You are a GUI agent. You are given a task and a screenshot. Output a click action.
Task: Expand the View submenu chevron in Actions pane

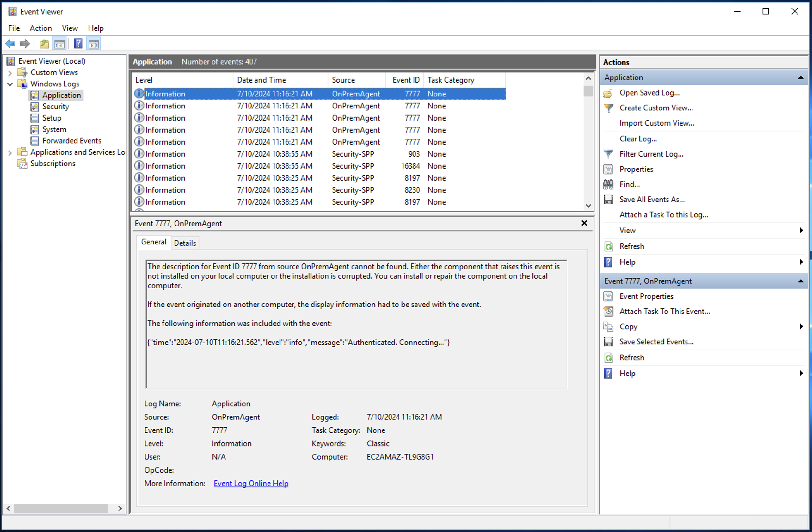coord(801,230)
